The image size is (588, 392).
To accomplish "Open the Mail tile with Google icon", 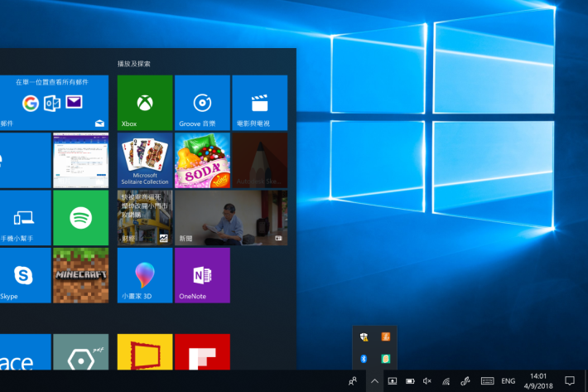I will click(x=54, y=103).
